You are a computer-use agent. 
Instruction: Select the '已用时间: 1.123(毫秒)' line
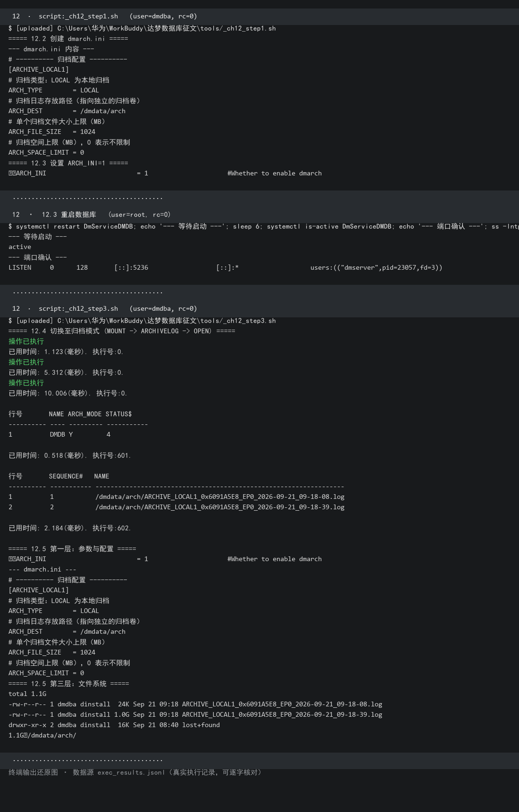click(66, 352)
